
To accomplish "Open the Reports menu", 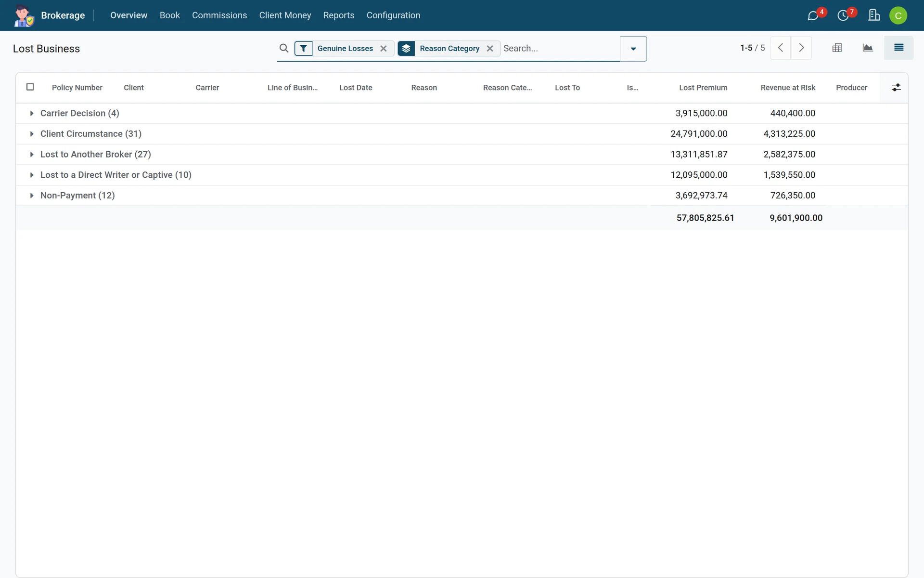I will 339,15.
